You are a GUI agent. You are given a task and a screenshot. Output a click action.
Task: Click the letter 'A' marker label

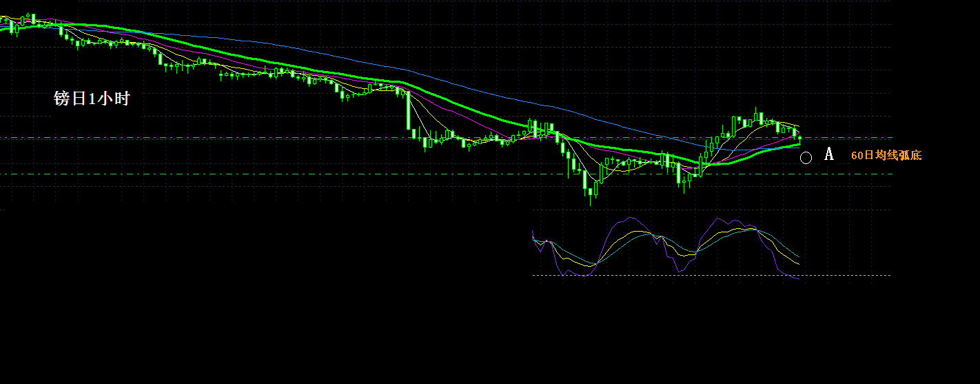(x=829, y=154)
